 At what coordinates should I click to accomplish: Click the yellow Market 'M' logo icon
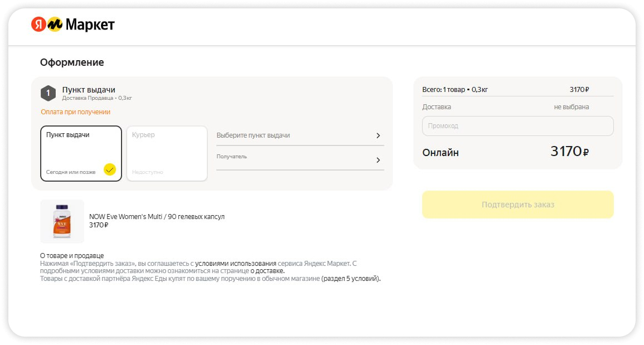(55, 25)
